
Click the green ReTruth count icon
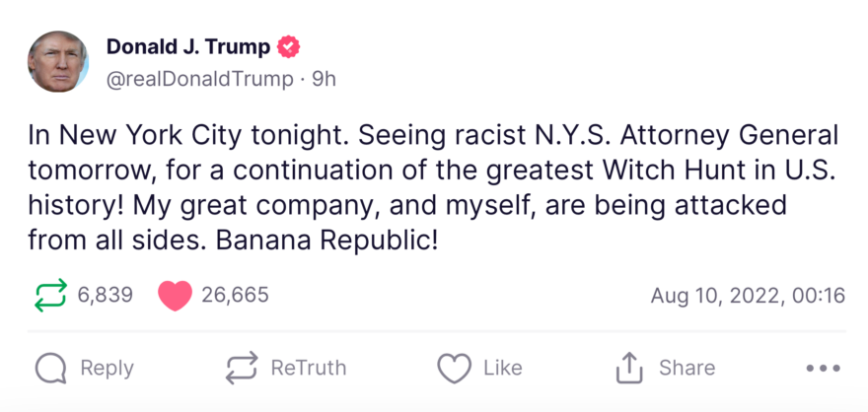pos(50,295)
